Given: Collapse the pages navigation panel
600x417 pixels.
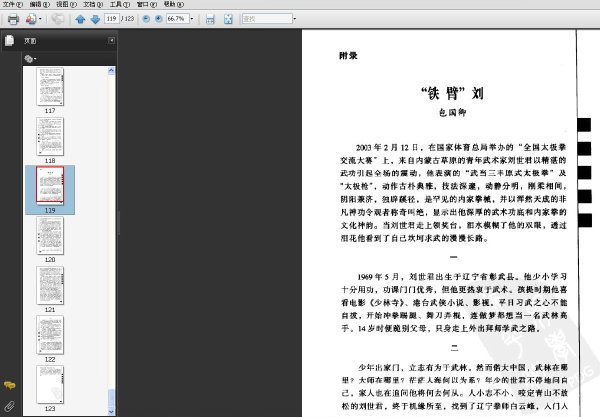Looking at the screenshot, I should (111, 40).
